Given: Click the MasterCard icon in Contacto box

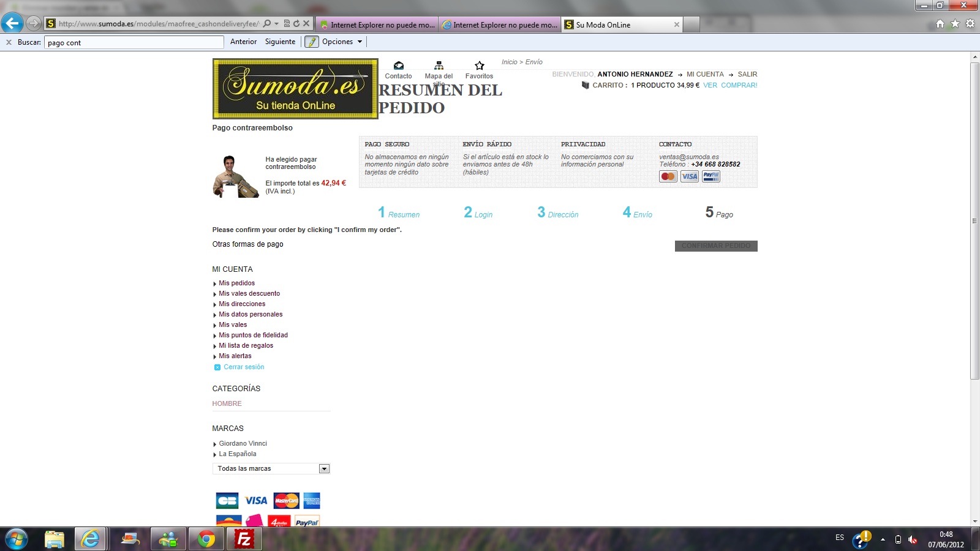Looking at the screenshot, I should pyautogui.click(x=668, y=176).
